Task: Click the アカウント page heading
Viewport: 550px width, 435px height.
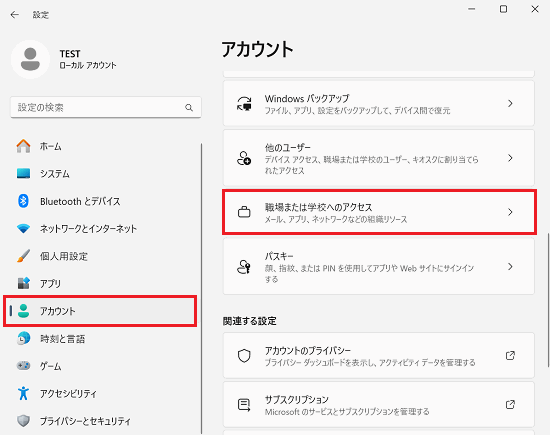Action: pyautogui.click(x=257, y=49)
